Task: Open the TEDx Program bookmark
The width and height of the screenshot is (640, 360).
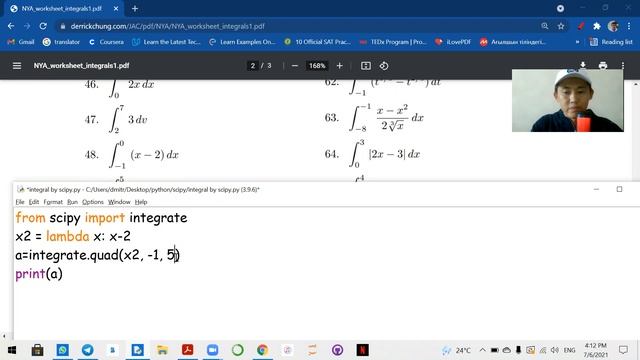Action: (x=393, y=42)
